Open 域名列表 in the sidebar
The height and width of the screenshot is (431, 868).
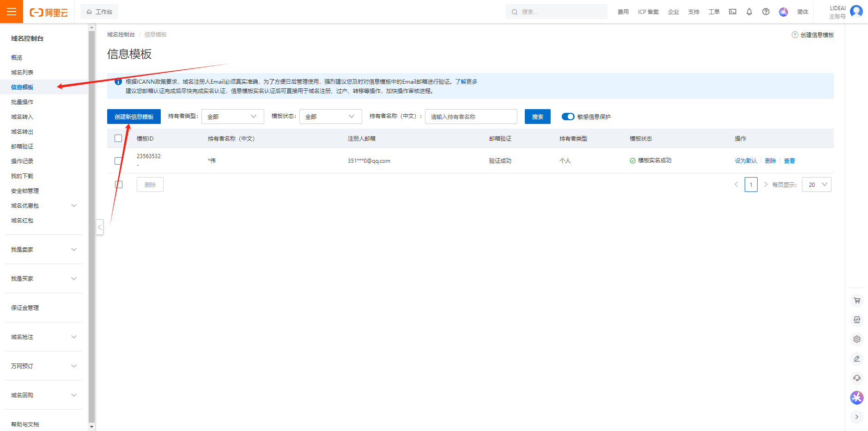tap(22, 73)
